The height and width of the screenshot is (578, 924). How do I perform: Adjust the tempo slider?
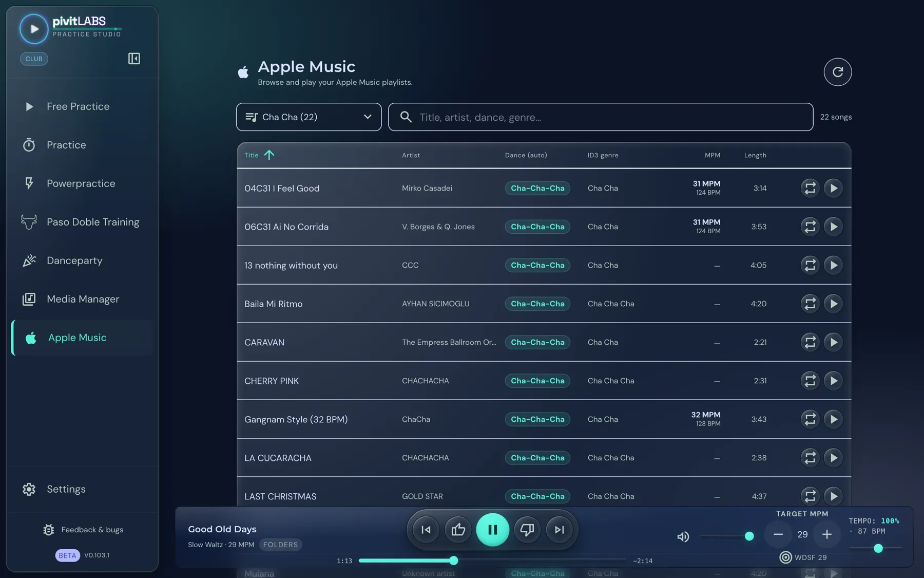[875, 548]
